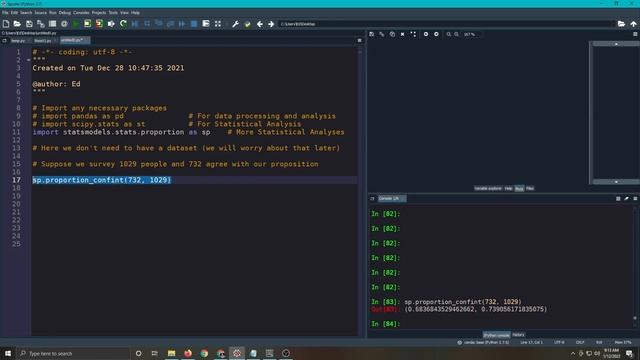Switch to the temp.py editor tab

pos(18,40)
